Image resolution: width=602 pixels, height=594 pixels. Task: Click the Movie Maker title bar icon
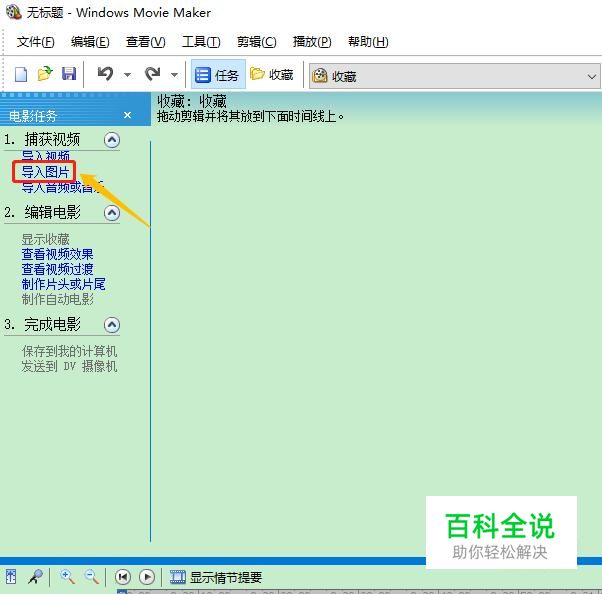point(14,12)
